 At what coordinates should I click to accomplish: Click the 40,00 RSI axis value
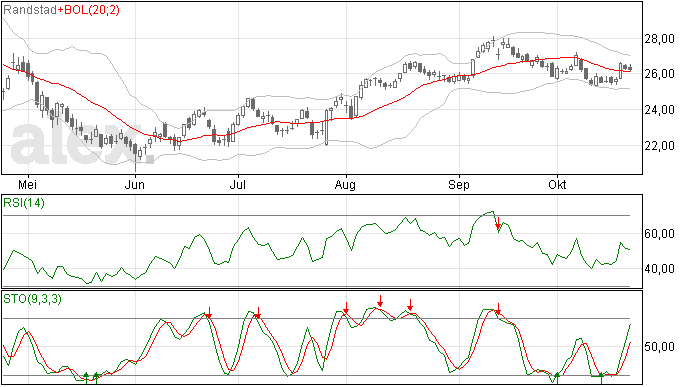click(x=659, y=269)
